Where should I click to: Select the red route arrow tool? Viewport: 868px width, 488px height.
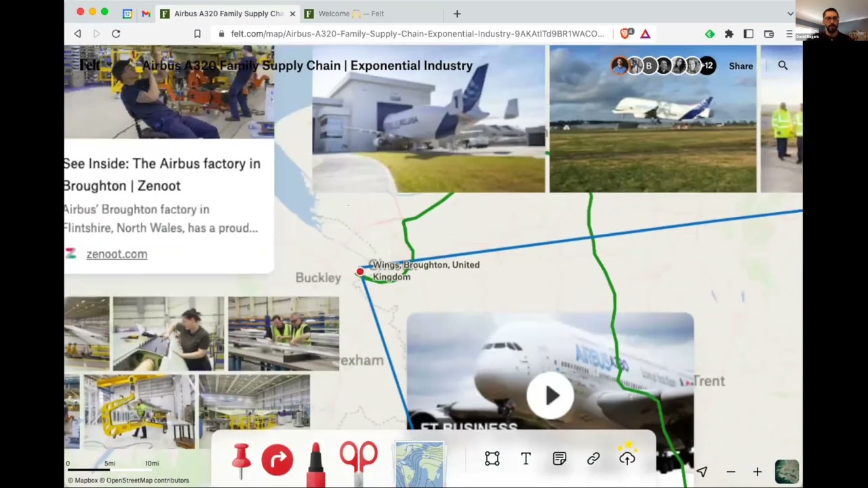pos(277,460)
